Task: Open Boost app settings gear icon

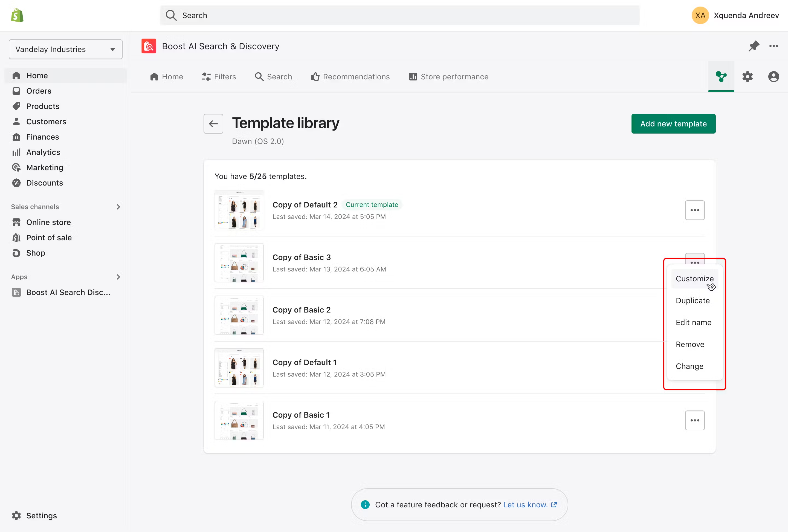Action: pos(747,77)
